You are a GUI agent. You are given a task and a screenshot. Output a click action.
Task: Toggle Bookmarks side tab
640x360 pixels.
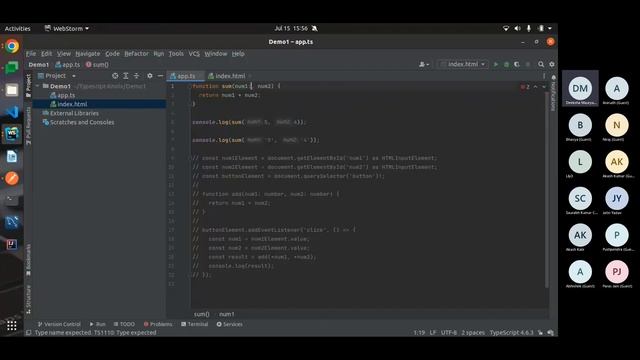(x=28, y=260)
